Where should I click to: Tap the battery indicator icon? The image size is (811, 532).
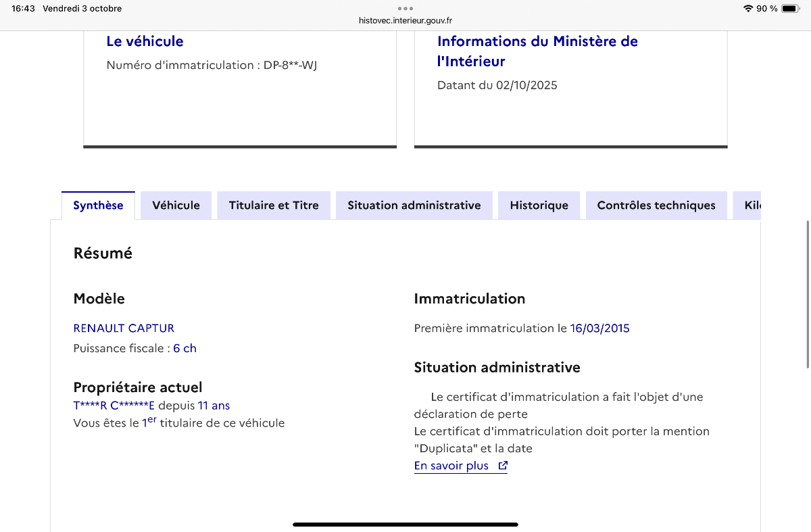click(790, 8)
